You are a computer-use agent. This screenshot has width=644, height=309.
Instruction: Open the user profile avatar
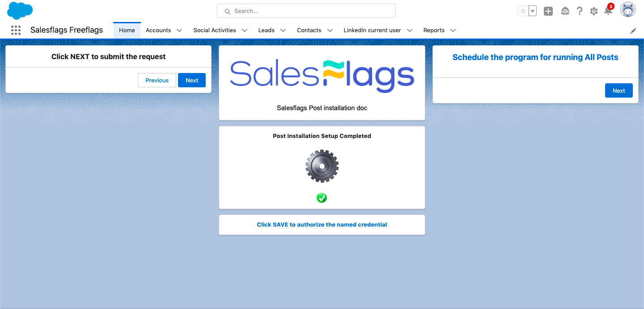pyautogui.click(x=628, y=10)
